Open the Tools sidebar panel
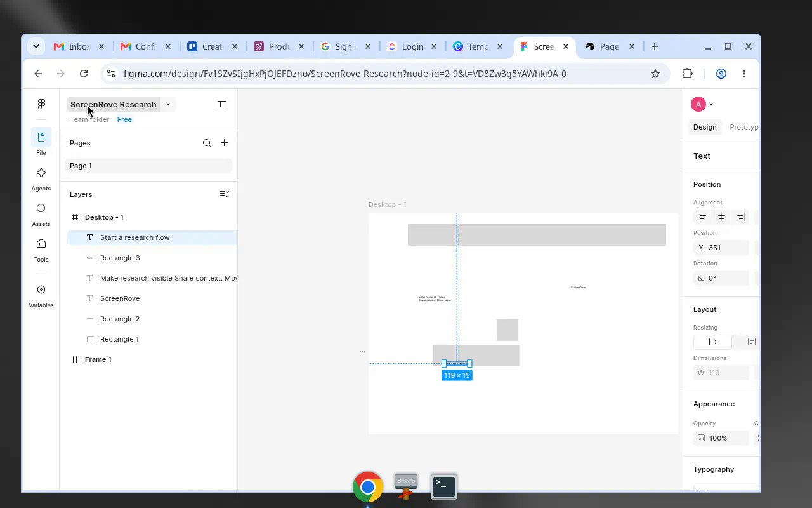This screenshot has width=812, height=508. point(41,244)
